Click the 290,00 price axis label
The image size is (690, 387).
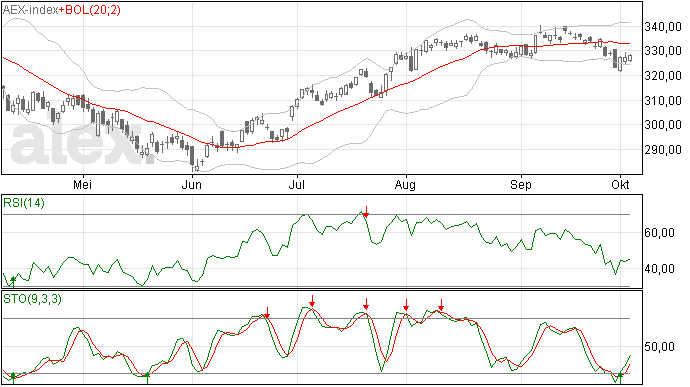(x=663, y=150)
